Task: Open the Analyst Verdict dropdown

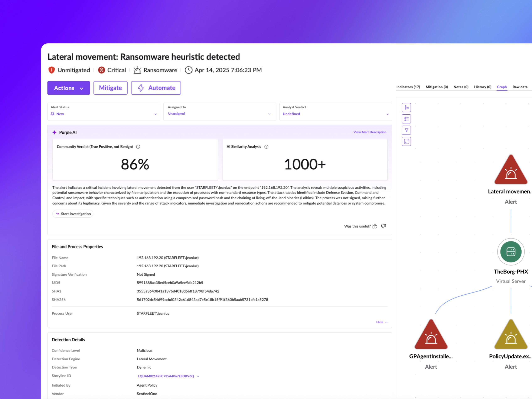Action: 335,111
